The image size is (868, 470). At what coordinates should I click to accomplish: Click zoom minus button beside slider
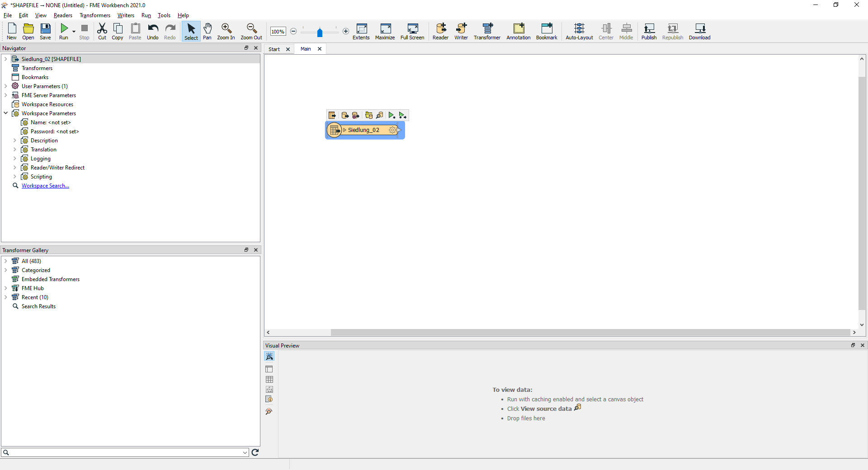pyautogui.click(x=293, y=31)
